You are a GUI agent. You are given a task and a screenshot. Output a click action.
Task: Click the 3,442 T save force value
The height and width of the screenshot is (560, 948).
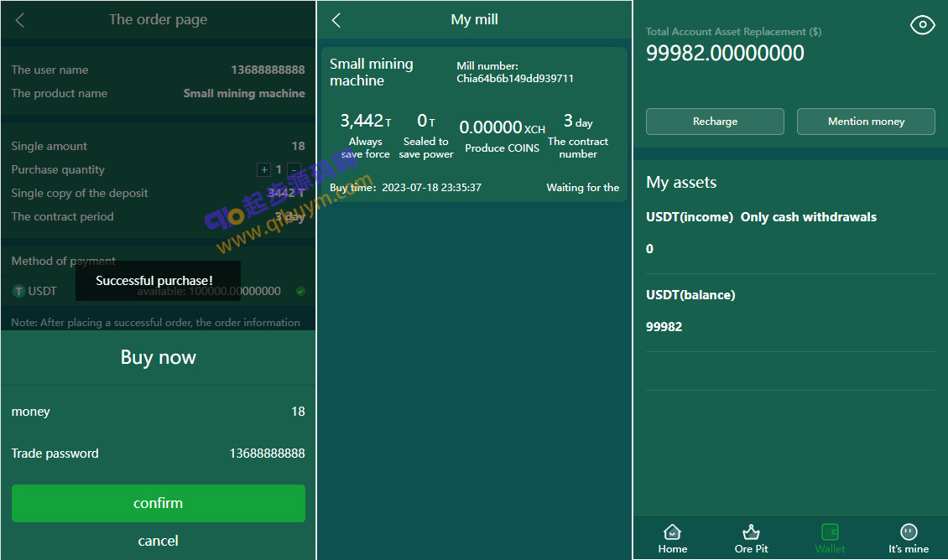coord(365,121)
